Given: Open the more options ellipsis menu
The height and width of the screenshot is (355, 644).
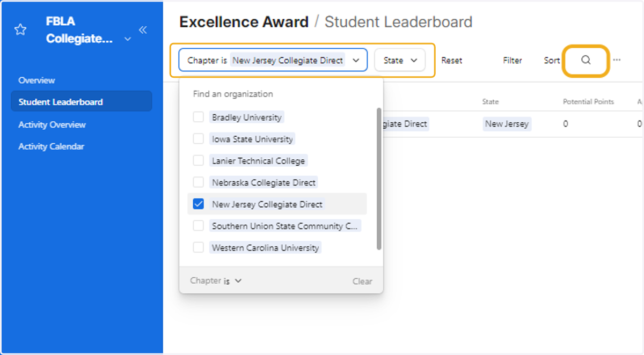Looking at the screenshot, I should point(617,60).
